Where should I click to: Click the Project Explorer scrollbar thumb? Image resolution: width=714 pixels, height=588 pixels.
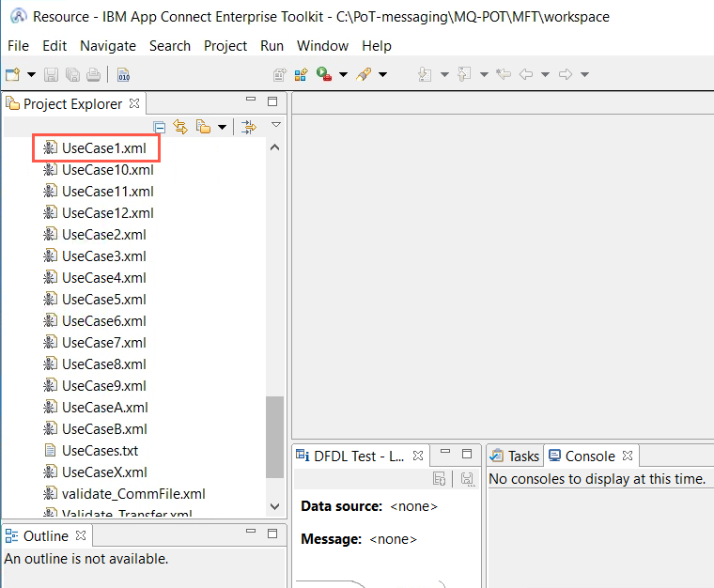pos(274,438)
